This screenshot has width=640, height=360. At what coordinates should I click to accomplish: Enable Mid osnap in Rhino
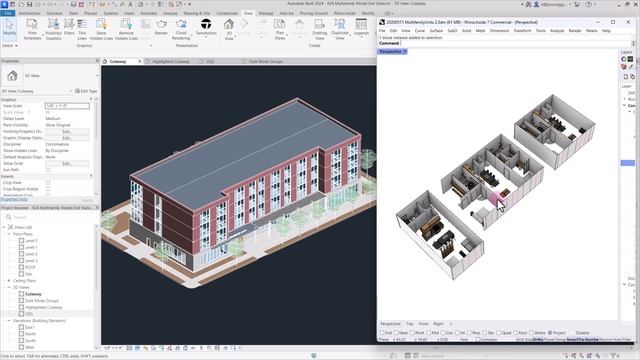429,333
